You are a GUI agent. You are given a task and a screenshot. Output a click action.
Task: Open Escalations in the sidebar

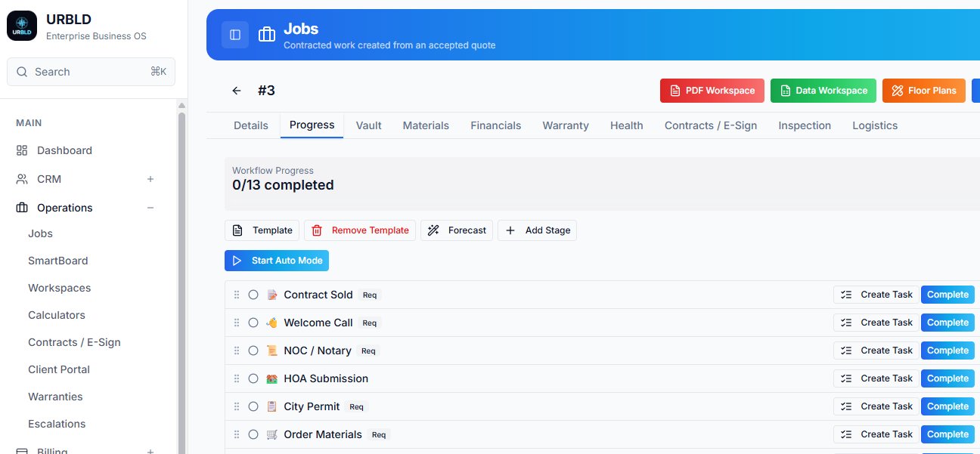point(57,424)
